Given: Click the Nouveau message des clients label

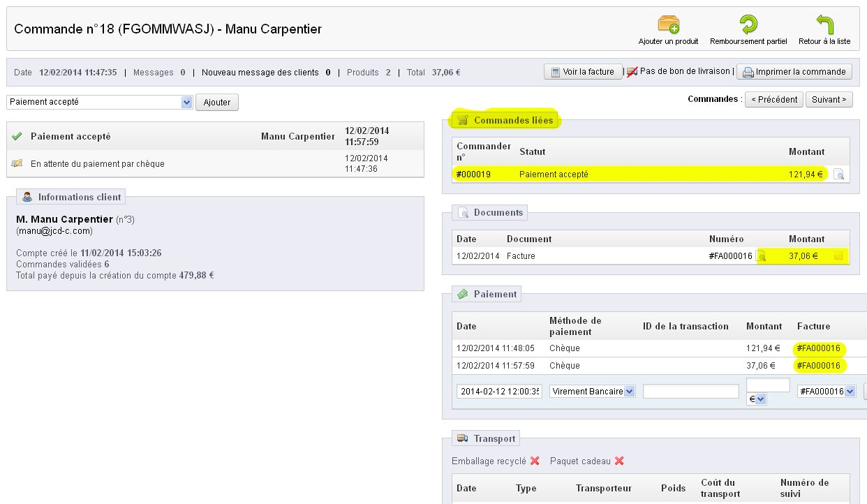Looking at the screenshot, I should pos(260,73).
